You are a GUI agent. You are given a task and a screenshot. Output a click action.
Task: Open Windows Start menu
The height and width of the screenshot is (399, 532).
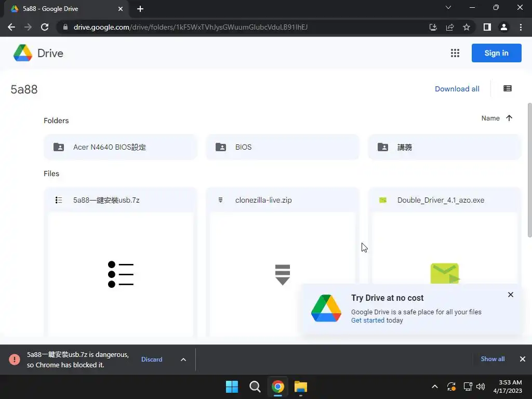coord(232,387)
